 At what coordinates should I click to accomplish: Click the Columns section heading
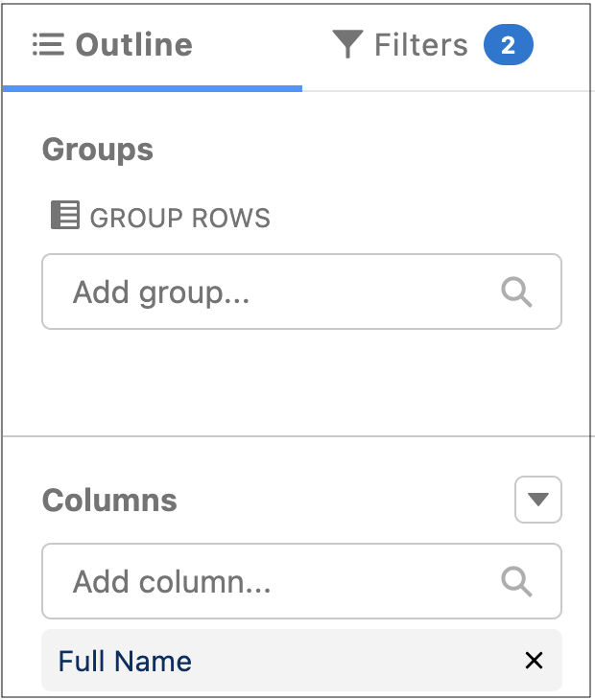(x=109, y=500)
